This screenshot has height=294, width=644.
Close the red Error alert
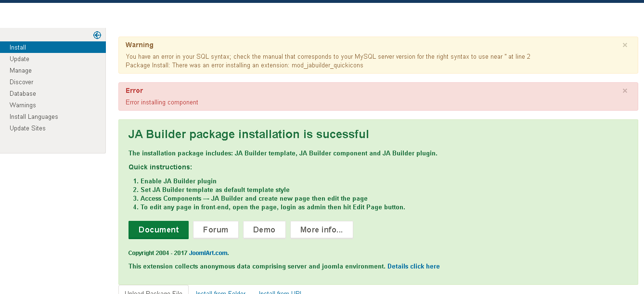point(625,91)
